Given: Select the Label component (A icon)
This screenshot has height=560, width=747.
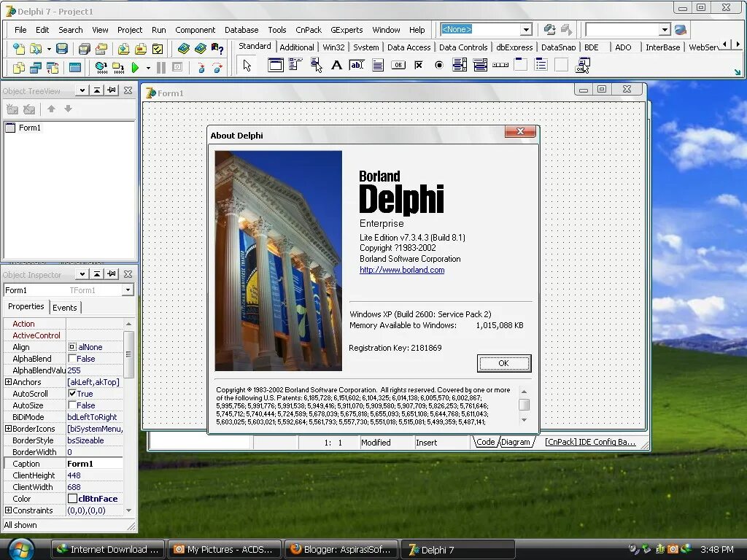Looking at the screenshot, I should pos(336,65).
